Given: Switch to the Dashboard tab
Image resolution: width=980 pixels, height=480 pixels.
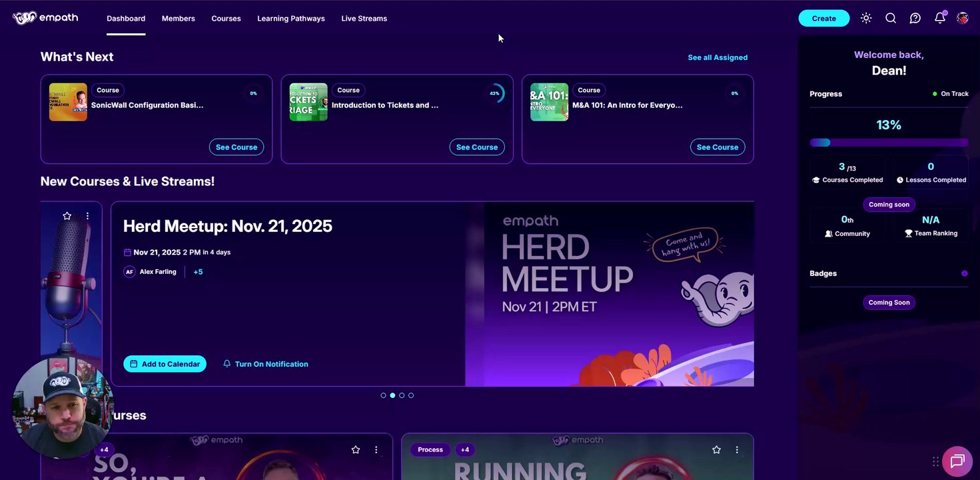Looking at the screenshot, I should 126,19.
